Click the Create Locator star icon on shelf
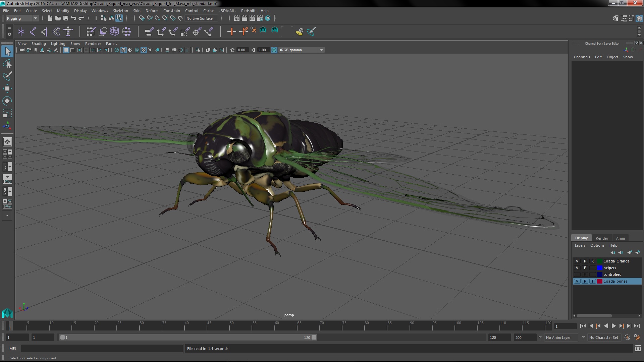 21,32
